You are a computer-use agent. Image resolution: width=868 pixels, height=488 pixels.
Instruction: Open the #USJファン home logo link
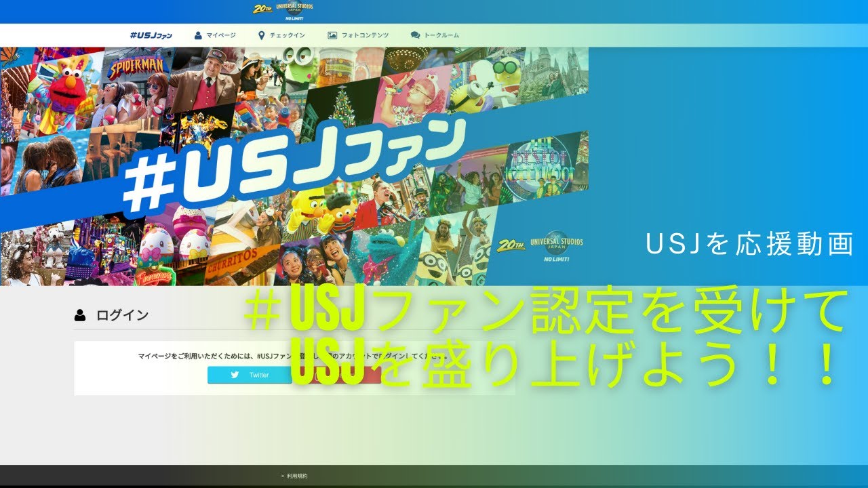(x=151, y=35)
